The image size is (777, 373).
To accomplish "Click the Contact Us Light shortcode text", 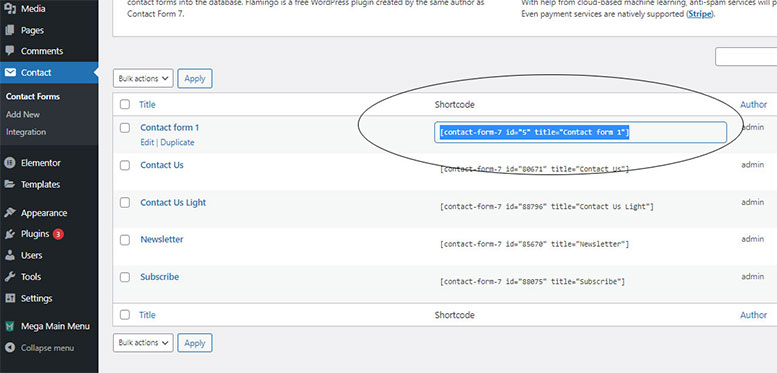I will click(x=547, y=207).
